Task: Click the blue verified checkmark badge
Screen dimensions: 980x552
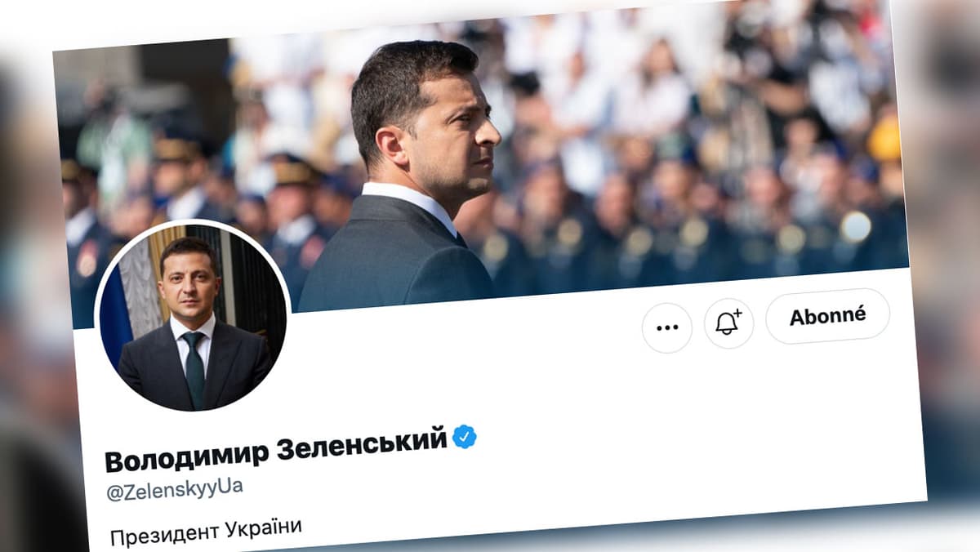Action: click(x=465, y=437)
